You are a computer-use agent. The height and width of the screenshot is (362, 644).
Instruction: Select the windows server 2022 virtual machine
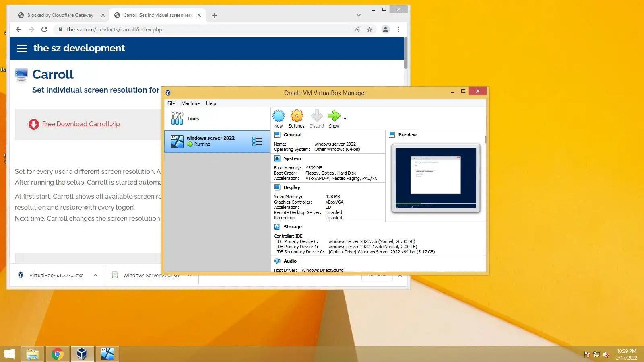217,142
